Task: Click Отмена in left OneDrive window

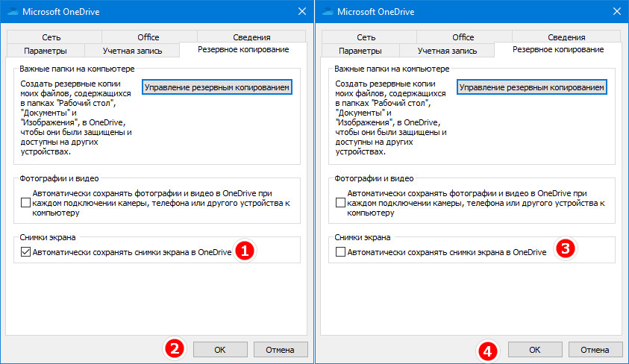Action: (x=281, y=350)
